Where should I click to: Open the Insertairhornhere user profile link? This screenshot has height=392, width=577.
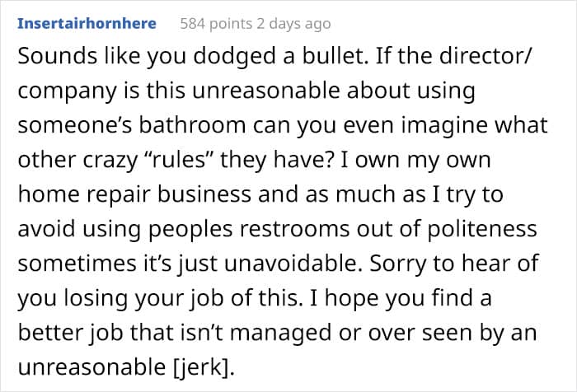coord(87,24)
